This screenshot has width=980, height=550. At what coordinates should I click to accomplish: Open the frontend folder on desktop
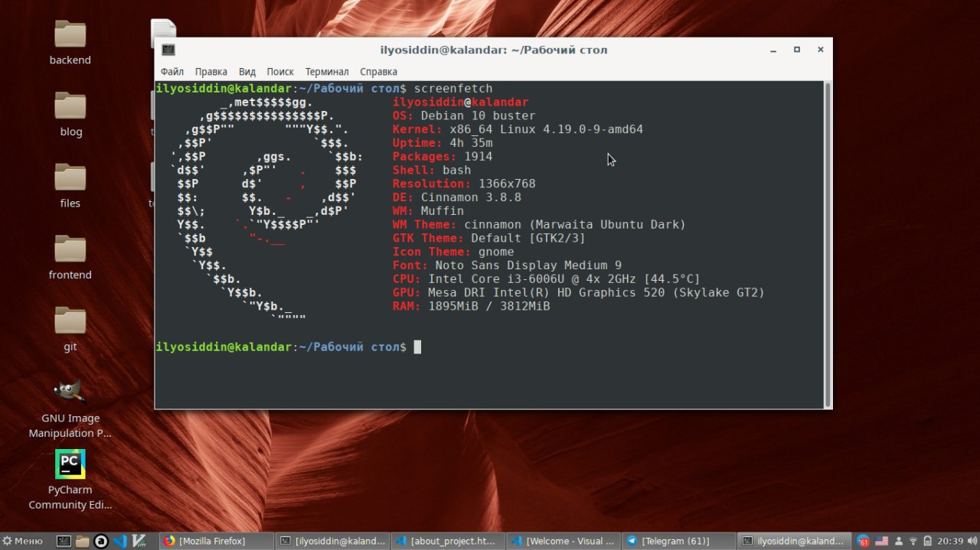click(70, 257)
